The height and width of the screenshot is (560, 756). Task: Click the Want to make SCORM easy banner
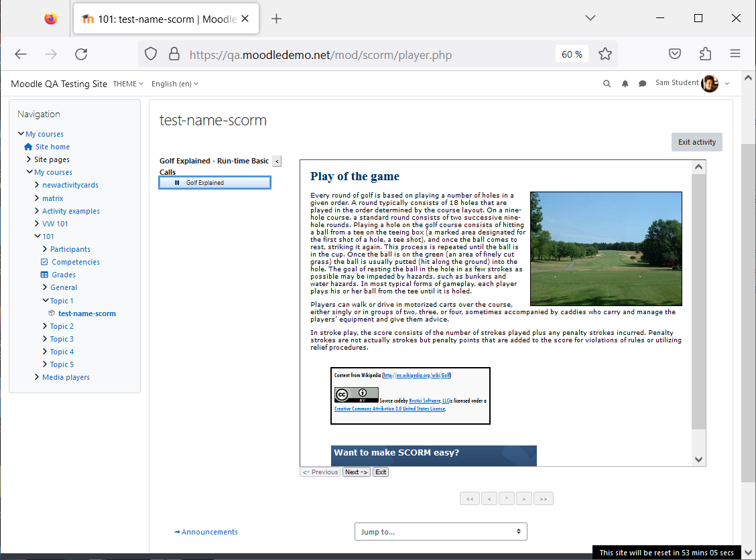pyautogui.click(x=434, y=456)
